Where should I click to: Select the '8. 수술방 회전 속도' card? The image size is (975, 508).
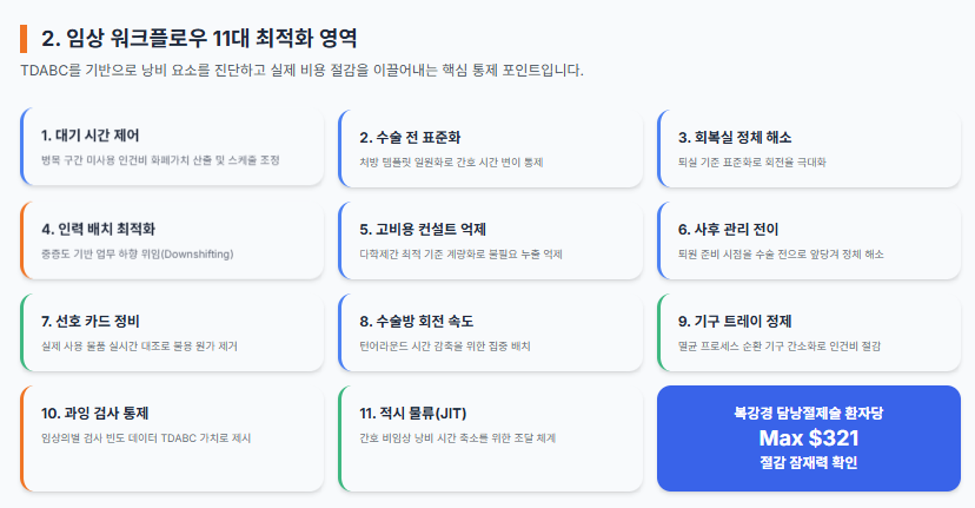[x=491, y=332]
